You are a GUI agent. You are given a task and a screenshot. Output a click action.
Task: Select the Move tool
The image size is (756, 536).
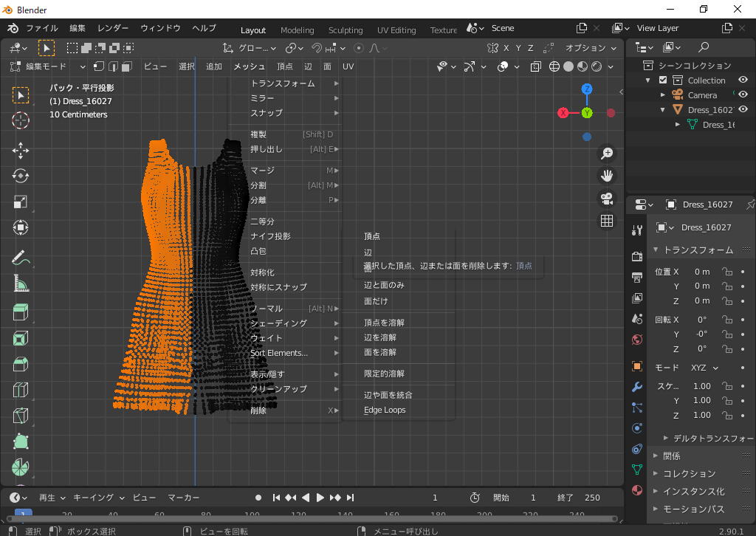[21, 150]
